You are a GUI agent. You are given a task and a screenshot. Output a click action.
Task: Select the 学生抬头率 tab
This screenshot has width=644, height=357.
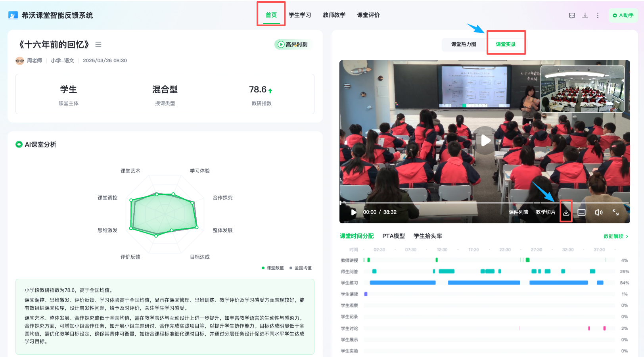click(427, 236)
